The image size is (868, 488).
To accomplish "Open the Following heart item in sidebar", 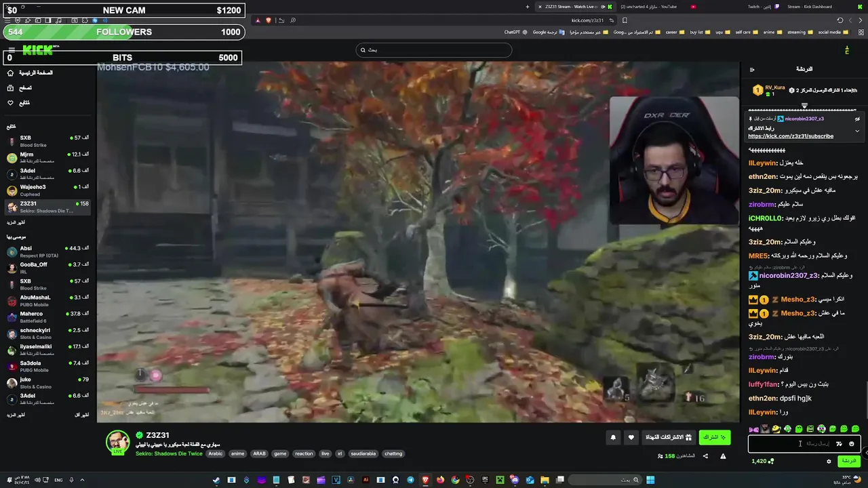I will click(19, 103).
